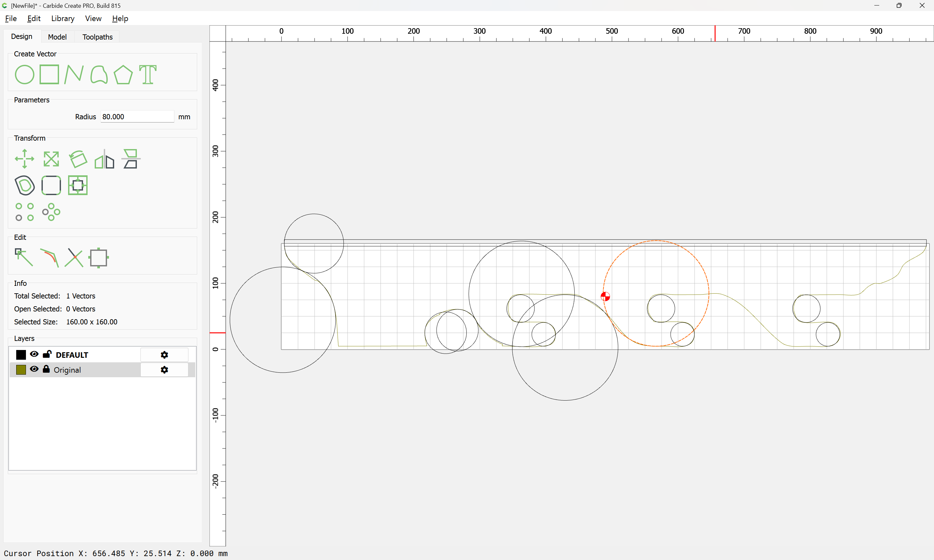Pick the Curve vector tool
Image resolution: width=934 pixels, height=560 pixels.
coord(99,74)
